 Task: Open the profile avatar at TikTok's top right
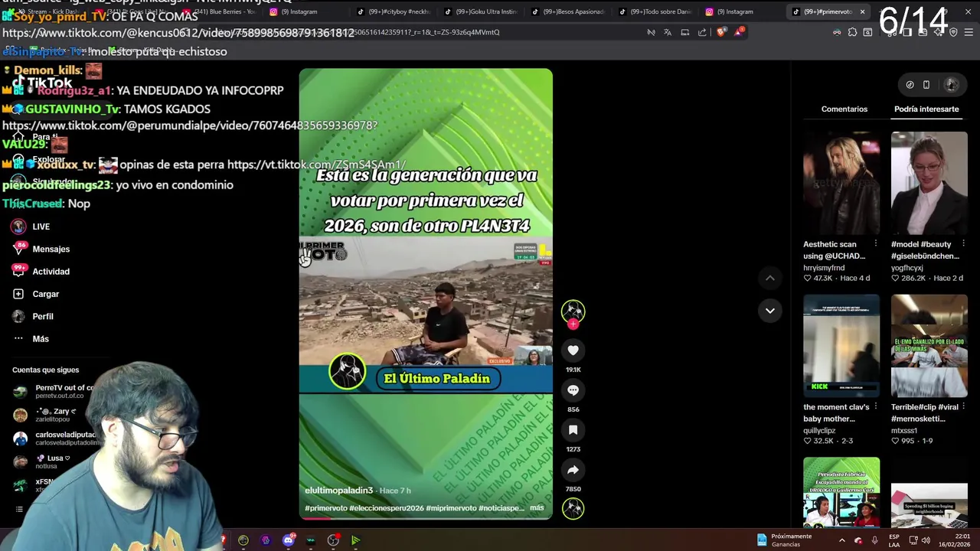(951, 85)
